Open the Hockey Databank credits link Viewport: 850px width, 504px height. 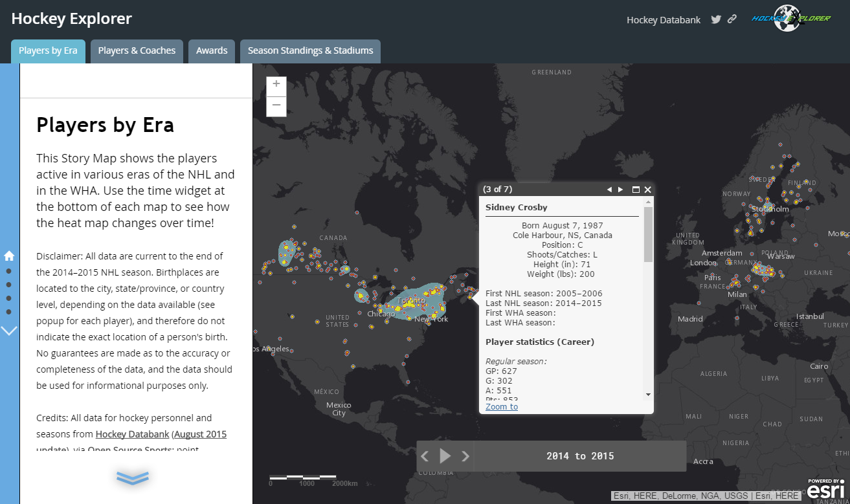tap(133, 434)
